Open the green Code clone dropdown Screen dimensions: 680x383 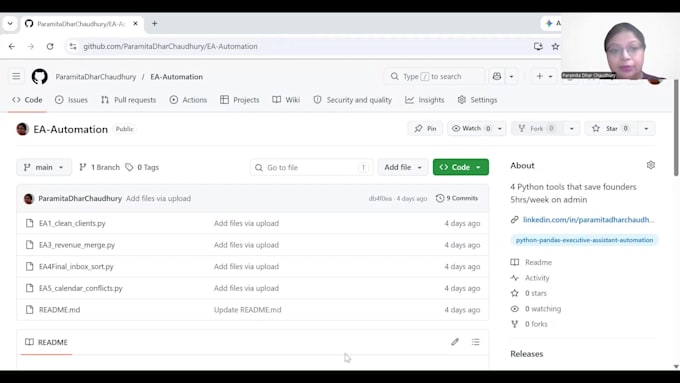(461, 167)
